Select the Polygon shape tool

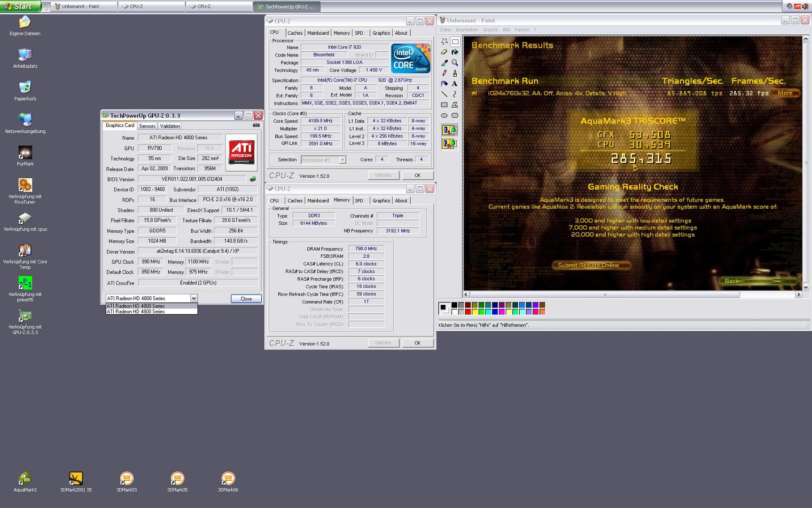pyautogui.click(x=455, y=105)
